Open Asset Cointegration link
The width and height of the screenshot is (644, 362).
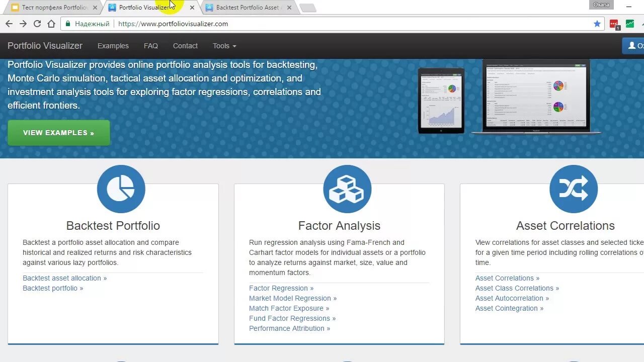coord(509,308)
